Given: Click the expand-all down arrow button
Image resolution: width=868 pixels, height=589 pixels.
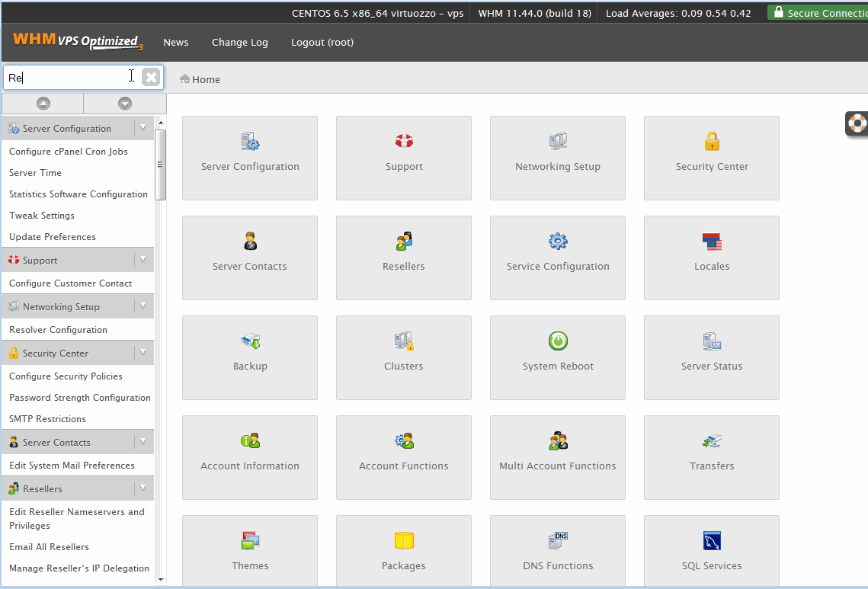Looking at the screenshot, I should click(125, 104).
